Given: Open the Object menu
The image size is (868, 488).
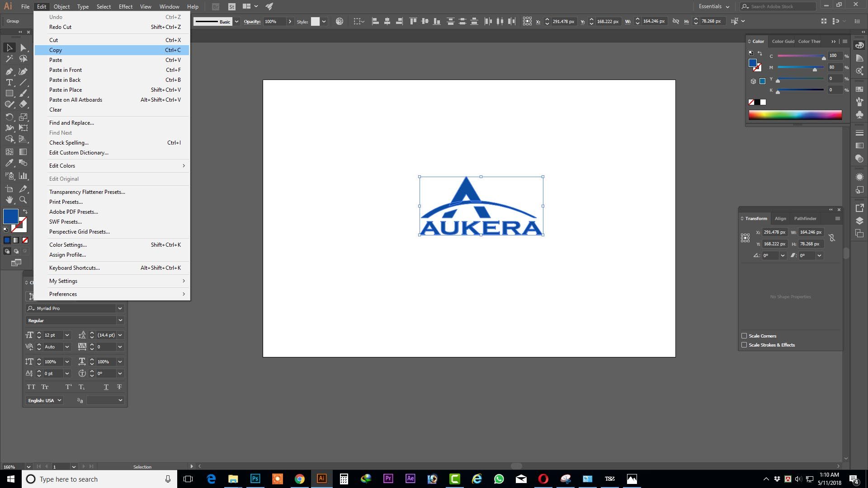Looking at the screenshot, I should [x=61, y=6].
